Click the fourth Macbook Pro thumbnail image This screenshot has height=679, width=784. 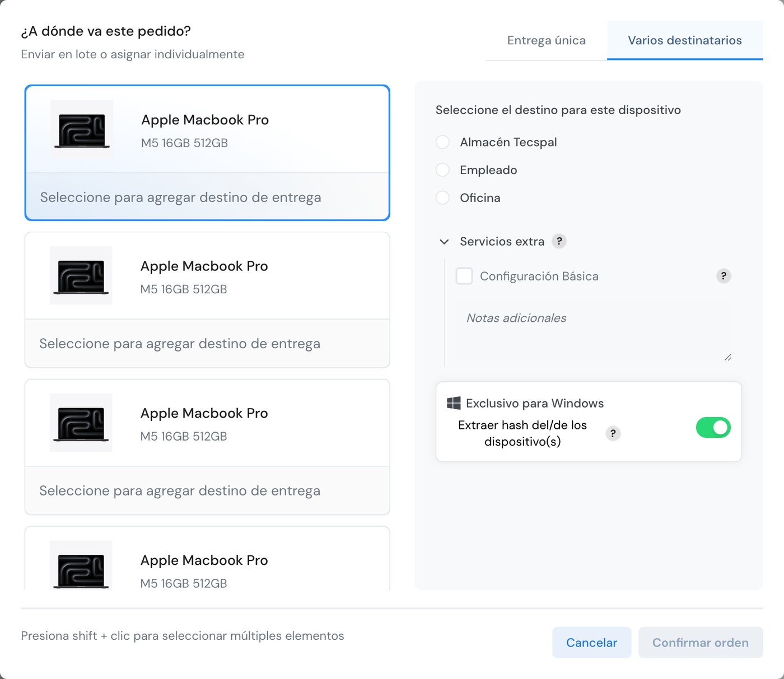81,565
